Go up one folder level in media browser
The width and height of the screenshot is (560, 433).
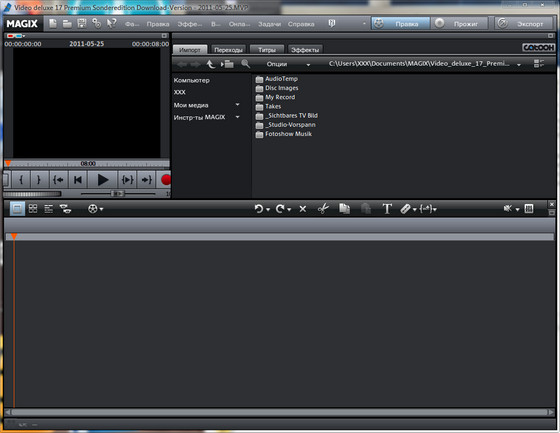pyautogui.click(x=211, y=64)
